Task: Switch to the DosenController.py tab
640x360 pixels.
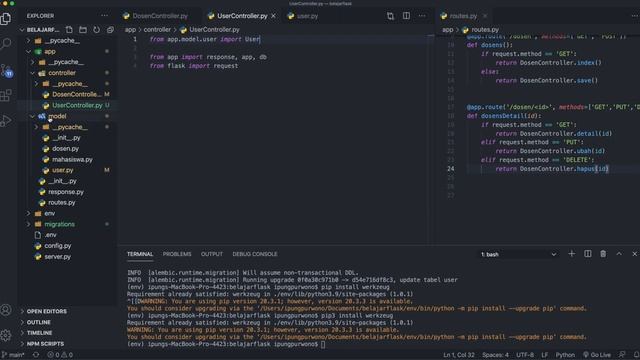Action: (x=160, y=16)
